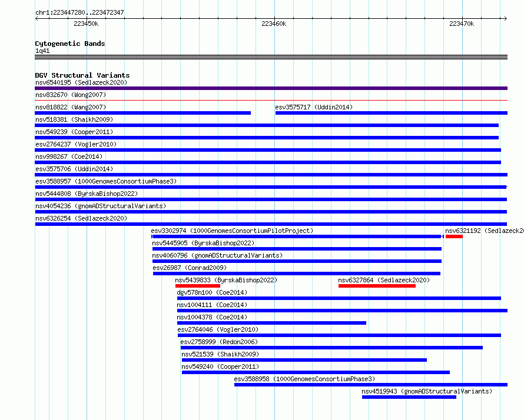Viewport: 524px width, 420px height.
Task: Click the Cytogenetic Bands track title
Action: (x=70, y=44)
